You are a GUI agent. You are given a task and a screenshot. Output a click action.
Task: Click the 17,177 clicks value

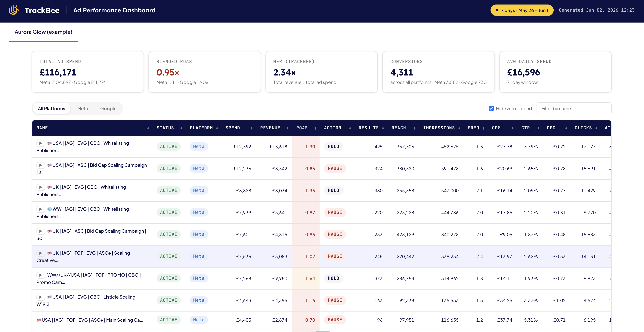pos(588,147)
